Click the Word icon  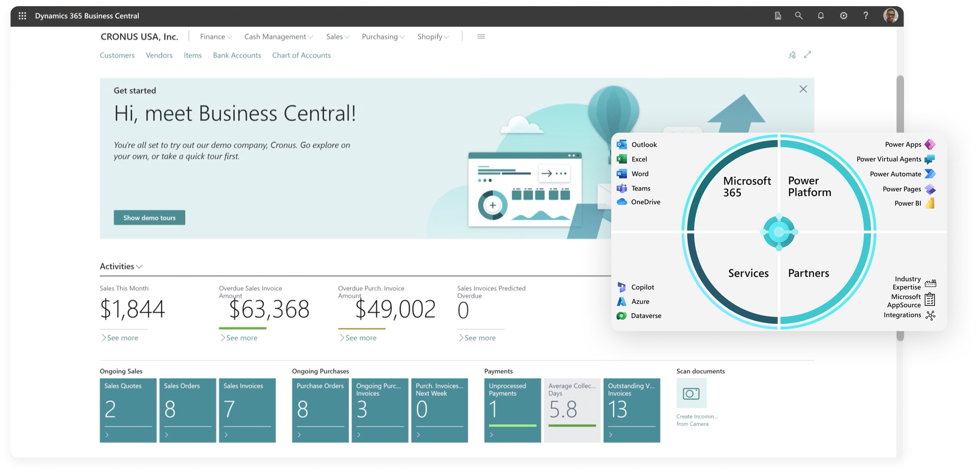click(x=621, y=174)
